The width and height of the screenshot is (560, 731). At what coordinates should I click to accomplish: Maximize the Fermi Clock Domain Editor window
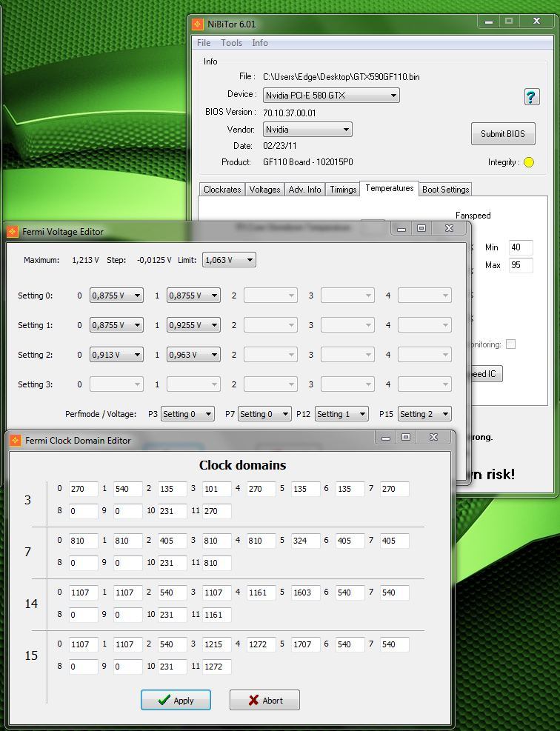pos(406,437)
